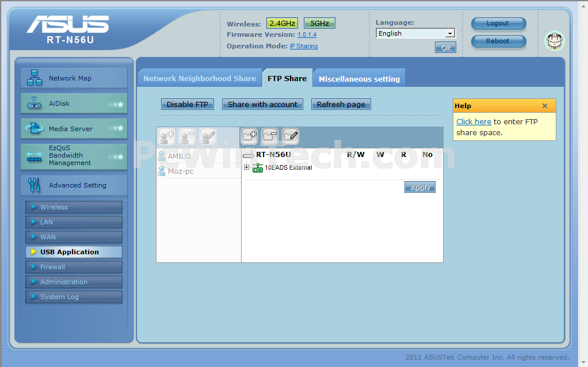
Task: Click Share with account button
Action: click(x=262, y=104)
